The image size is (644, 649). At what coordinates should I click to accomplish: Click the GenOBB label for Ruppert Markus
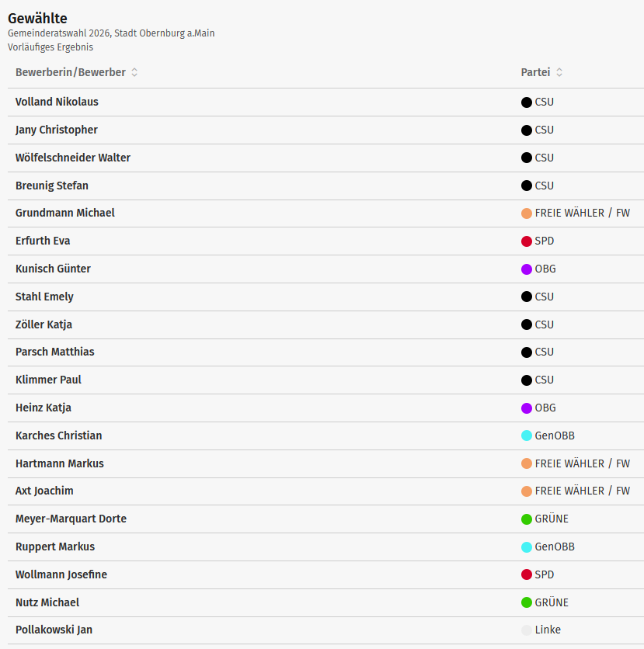(x=555, y=547)
